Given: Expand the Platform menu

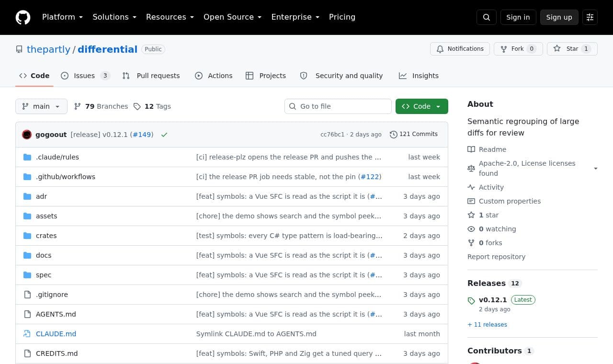Looking at the screenshot, I should (x=62, y=17).
